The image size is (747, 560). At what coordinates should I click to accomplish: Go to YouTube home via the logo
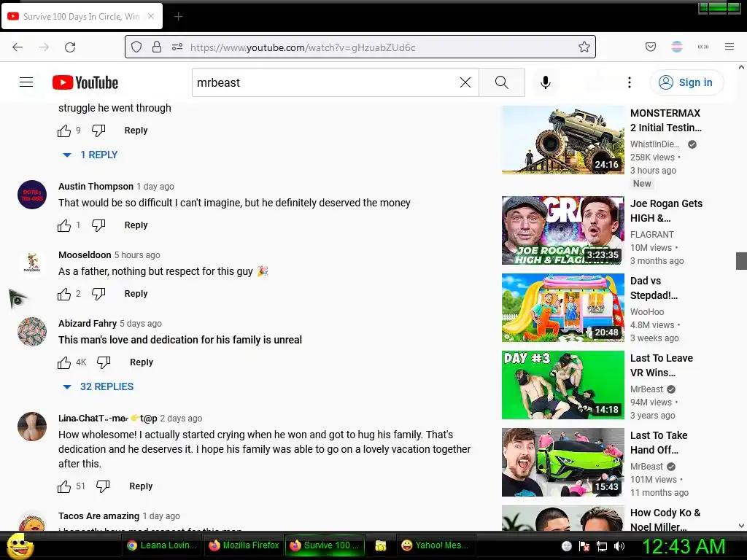click(85, 82)
